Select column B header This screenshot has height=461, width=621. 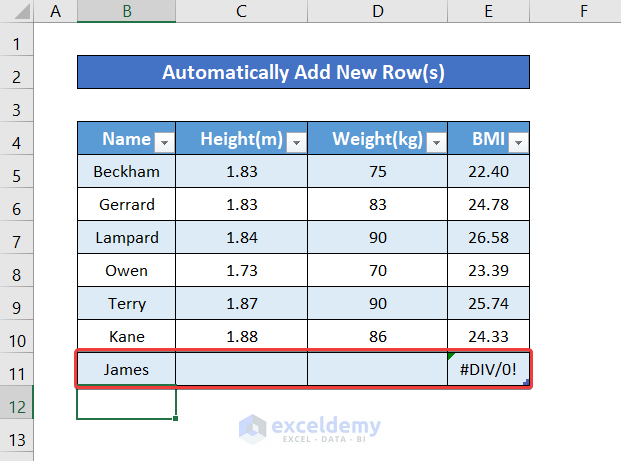[x=126, y=11]
